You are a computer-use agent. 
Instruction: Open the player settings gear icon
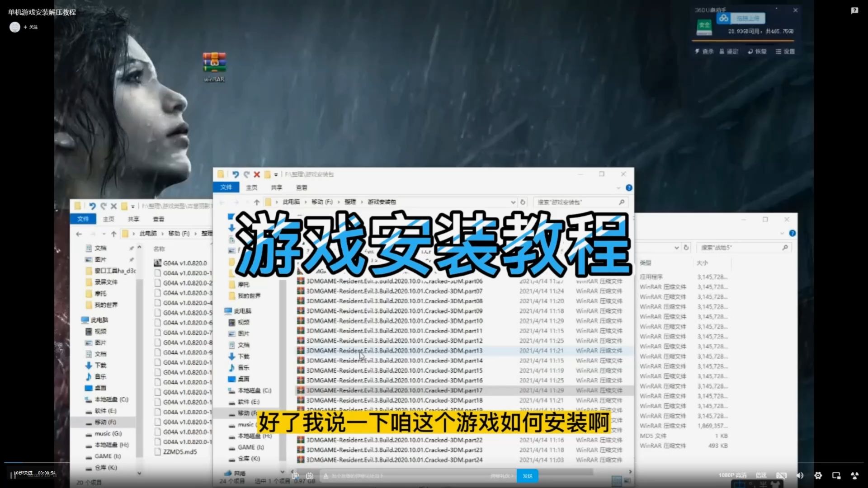click(818, 475)
